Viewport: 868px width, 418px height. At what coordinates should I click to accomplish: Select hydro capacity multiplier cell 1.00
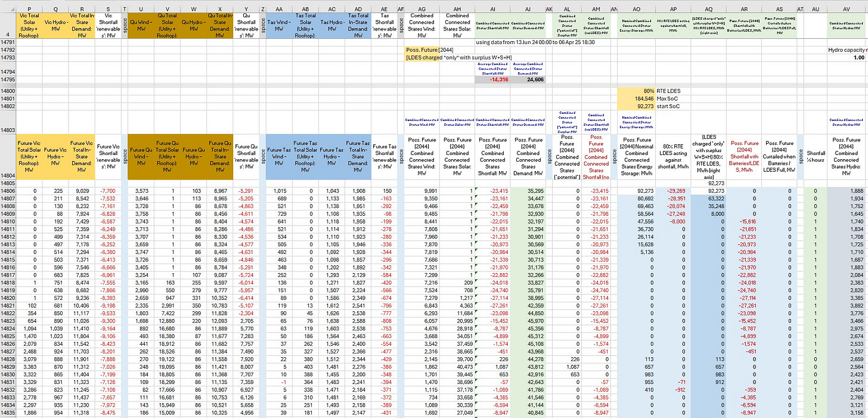[847, 57]
